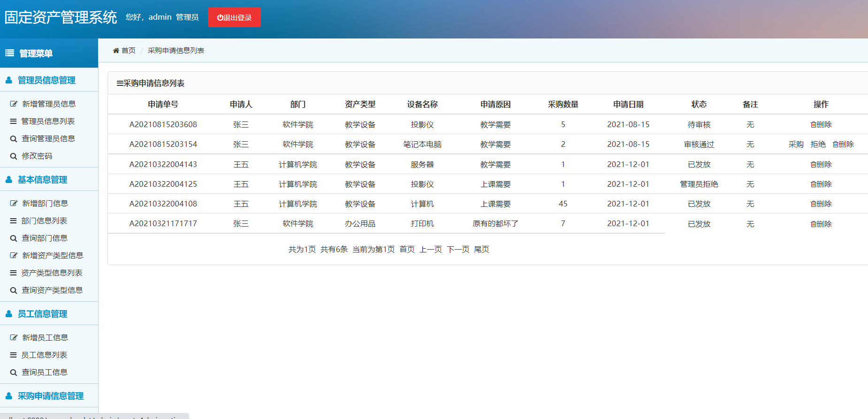Click the edit icon beside 新增部门信息

pyautogui.click(x=14, y=204)
